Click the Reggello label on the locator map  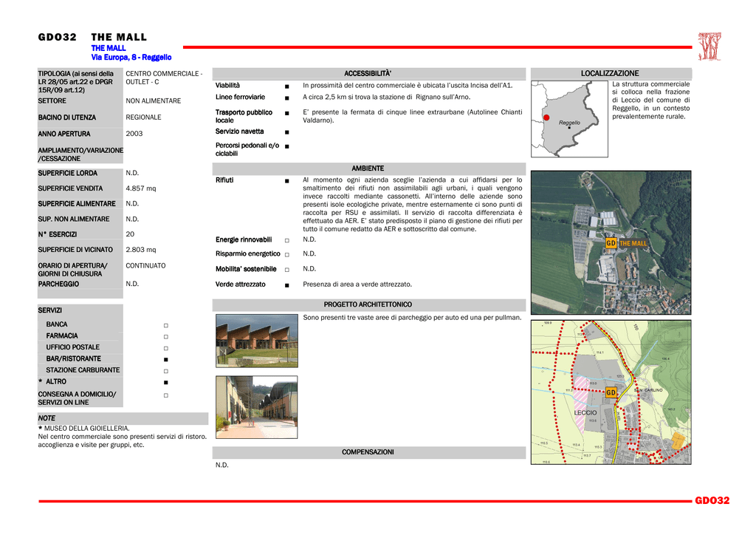(569, 123)
